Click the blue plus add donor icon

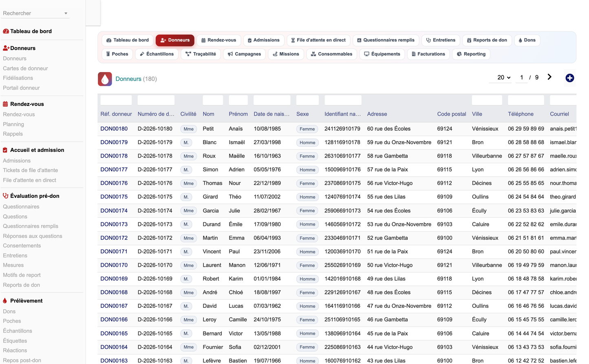[570, 78]
